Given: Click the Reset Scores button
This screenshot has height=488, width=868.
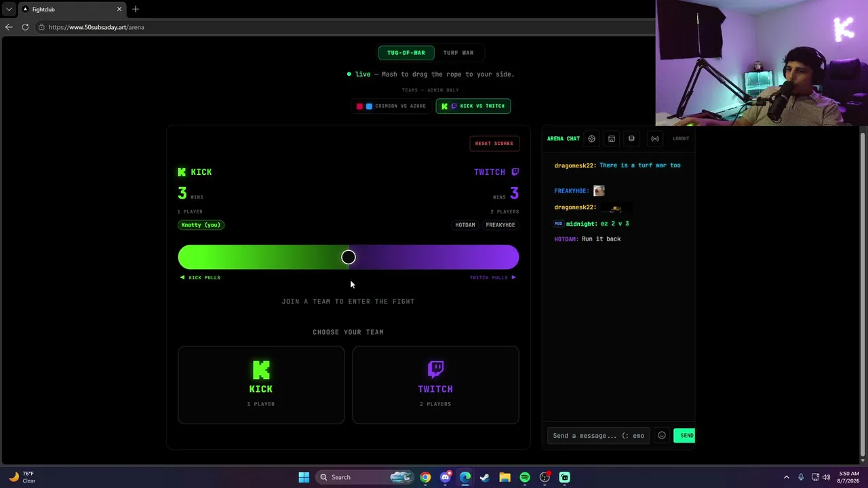Looking at the screenshot, I should pyautogui.click(x=494, y=144).
